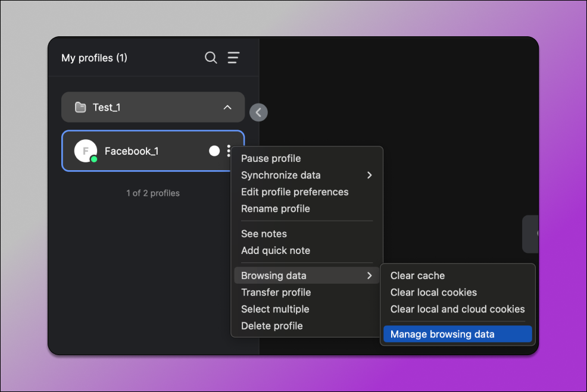Image resolution: width=587 pixels, height=392 pixels.
Task: Click the Test_1 folder icon
Action: coord(80,108)
